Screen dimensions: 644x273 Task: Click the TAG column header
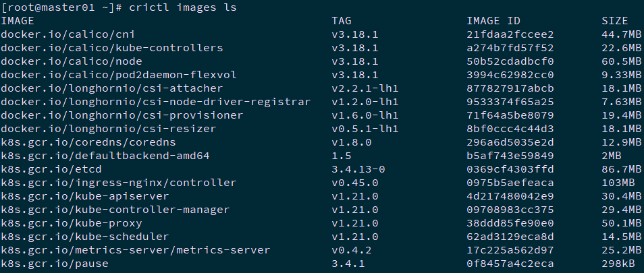coord(342,21)
